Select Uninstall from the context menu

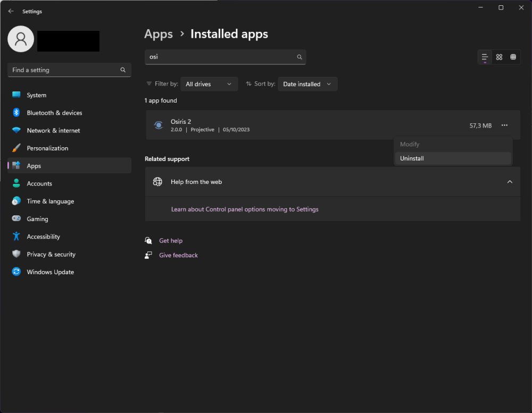click(412, 158)
